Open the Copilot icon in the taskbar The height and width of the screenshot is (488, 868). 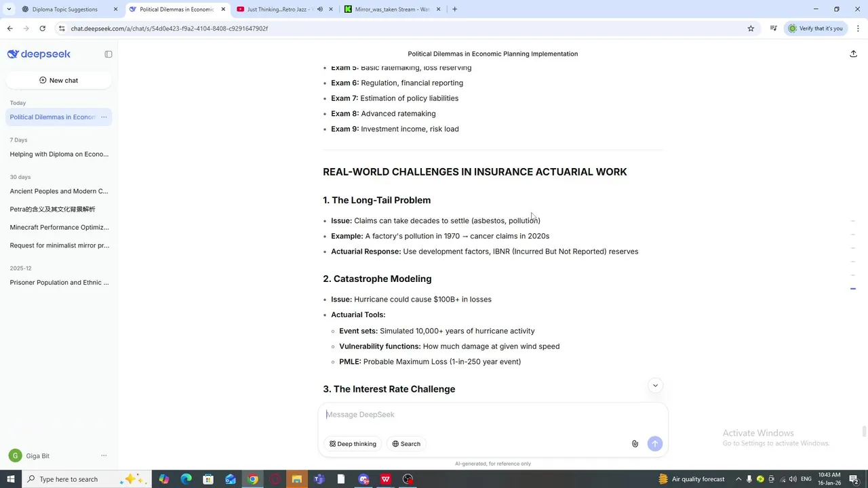(164, 479)
